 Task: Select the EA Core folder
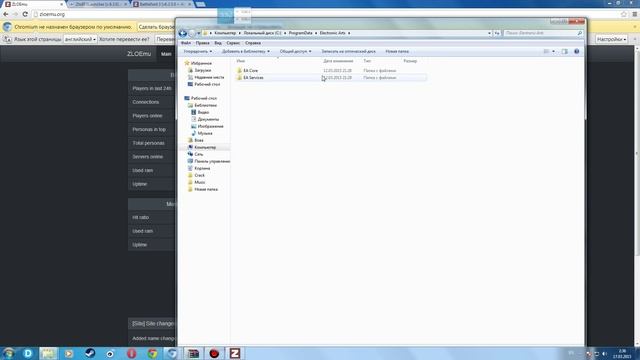250,71
